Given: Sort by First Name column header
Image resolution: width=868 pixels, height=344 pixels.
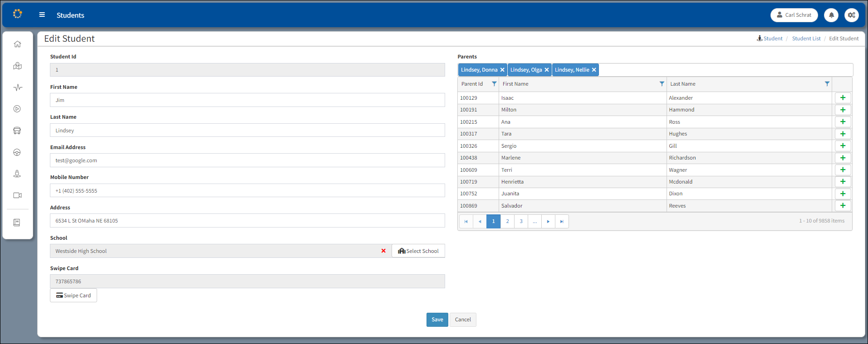Looking at the screenshot, I should [515, 84].
